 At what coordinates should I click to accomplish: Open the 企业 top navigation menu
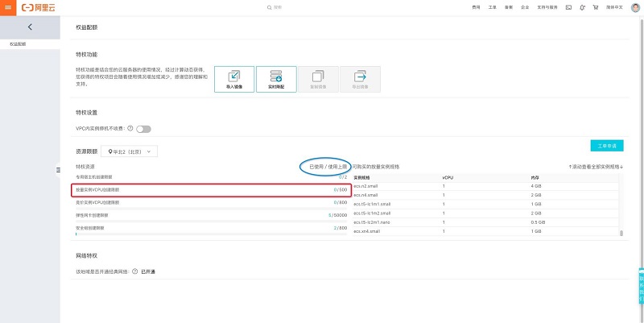tap(525, 7)
